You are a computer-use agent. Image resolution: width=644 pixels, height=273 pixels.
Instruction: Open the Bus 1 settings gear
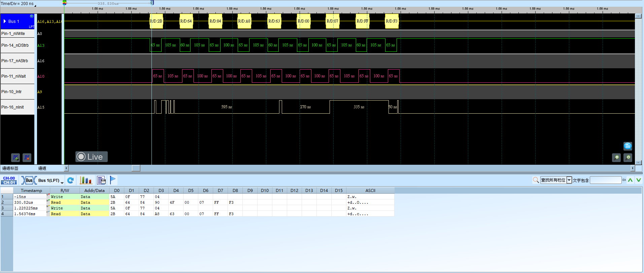[x=32, y=16]
